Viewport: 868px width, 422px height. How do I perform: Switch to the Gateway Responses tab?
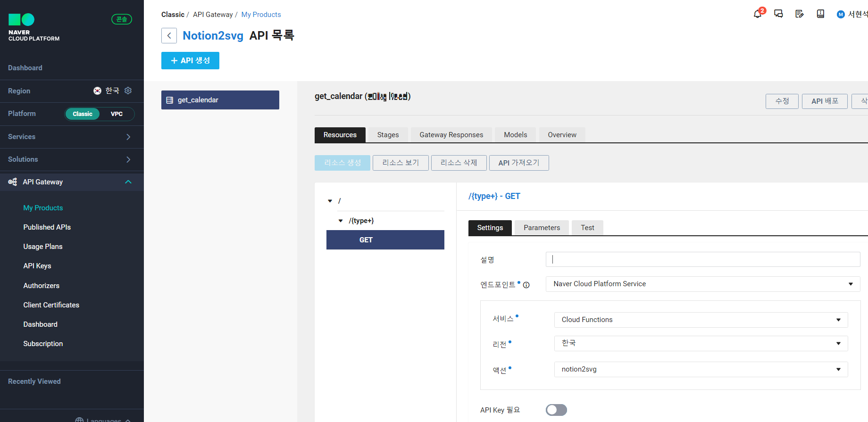451,135
